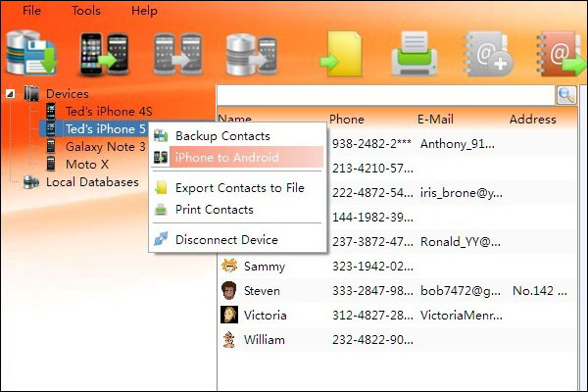Click Victoria's avatar picture
The height and width of the screenshot is (392, 588).
[x=228, y=315]
